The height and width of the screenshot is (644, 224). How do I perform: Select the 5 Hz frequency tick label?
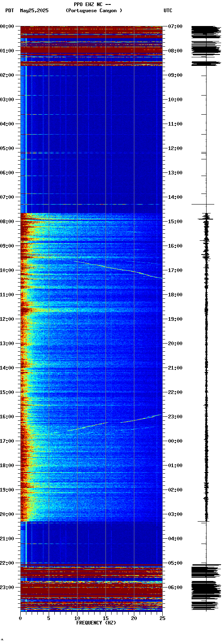[49, 618]
